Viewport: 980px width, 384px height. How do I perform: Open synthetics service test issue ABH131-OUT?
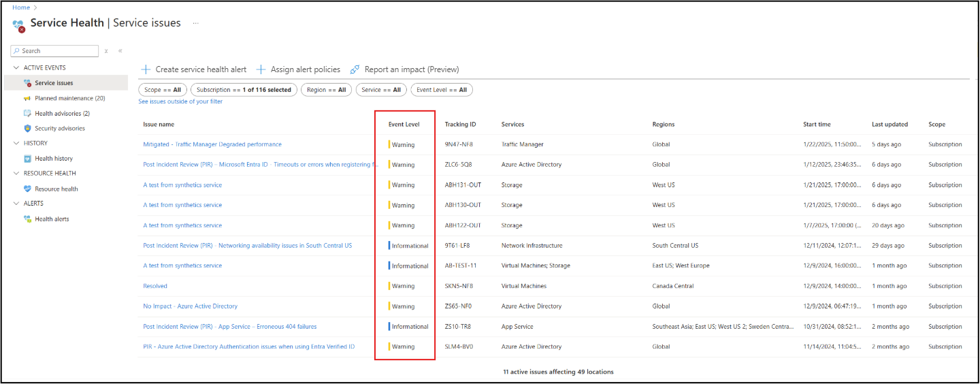[182, 185]
